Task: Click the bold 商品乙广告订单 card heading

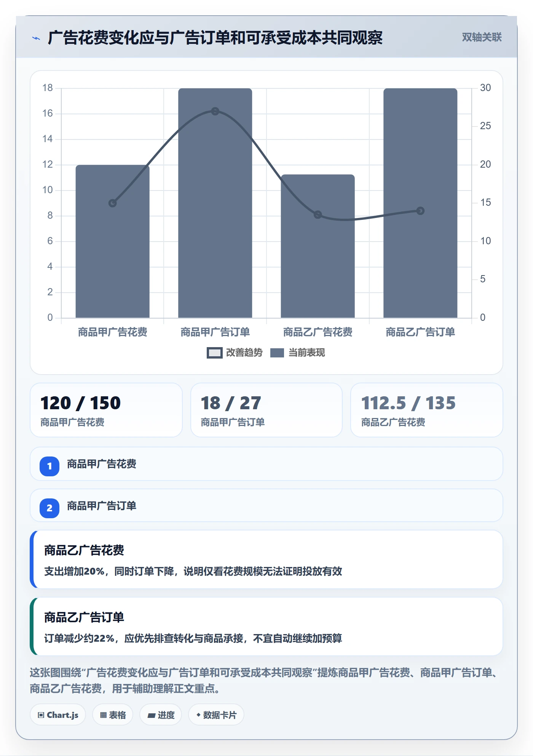Action: 84,617
